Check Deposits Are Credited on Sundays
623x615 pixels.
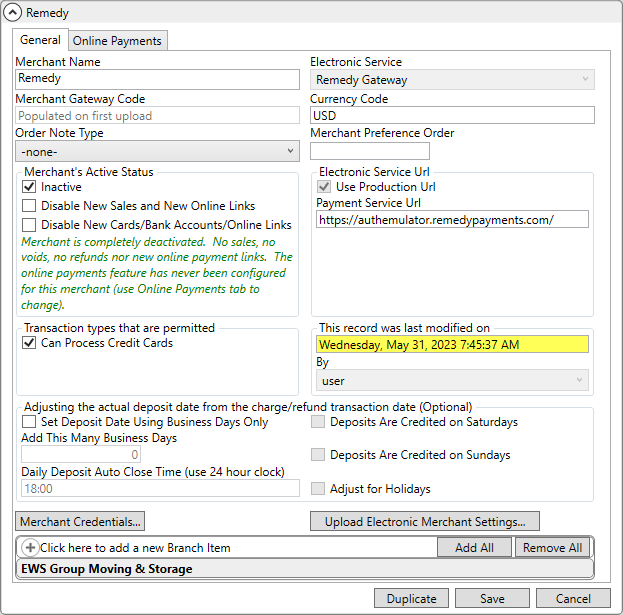pyautogui.click(x=318, y=454)
